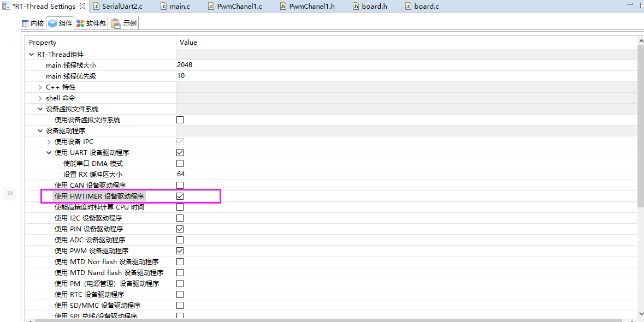Click the main 线程栈大小 value 2048
The height and width of the screenshot is (322, 644).
tap(185, 65)
